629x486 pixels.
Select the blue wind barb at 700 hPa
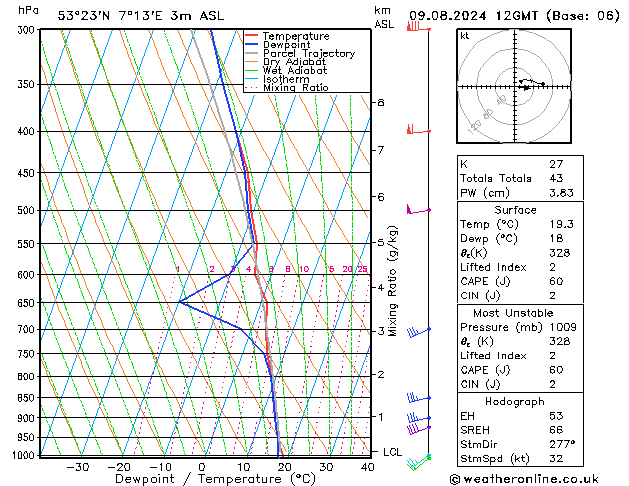pyautogui.click(x=418, y=332)
